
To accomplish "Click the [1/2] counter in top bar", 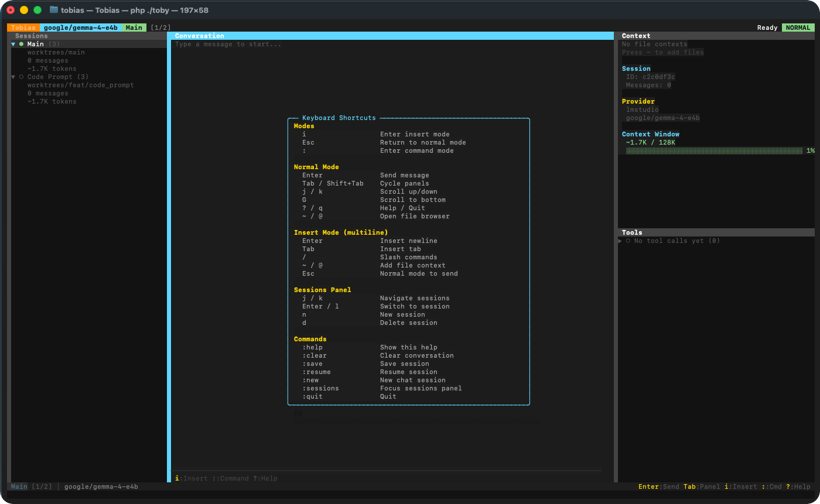I will click(x=160, y=28).
